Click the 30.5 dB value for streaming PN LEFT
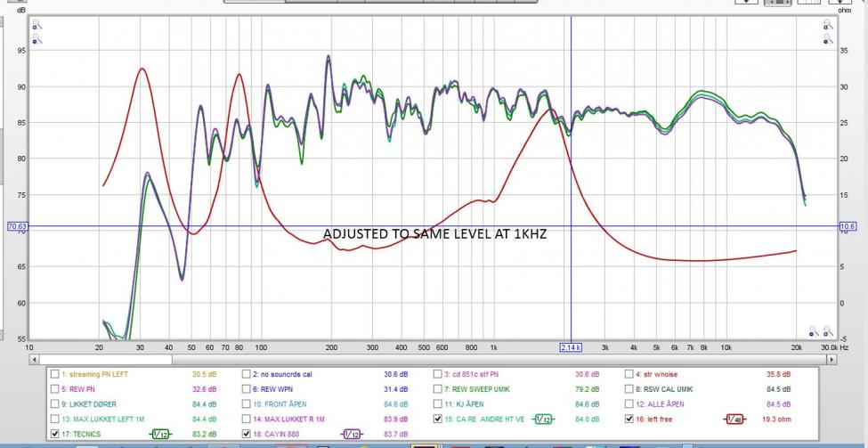868x448 pixels. click(x=204, y=375)
